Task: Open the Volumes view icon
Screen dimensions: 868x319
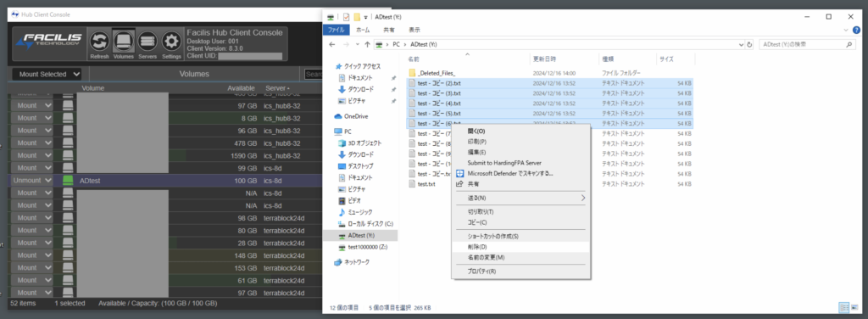Action: (124, 42)
